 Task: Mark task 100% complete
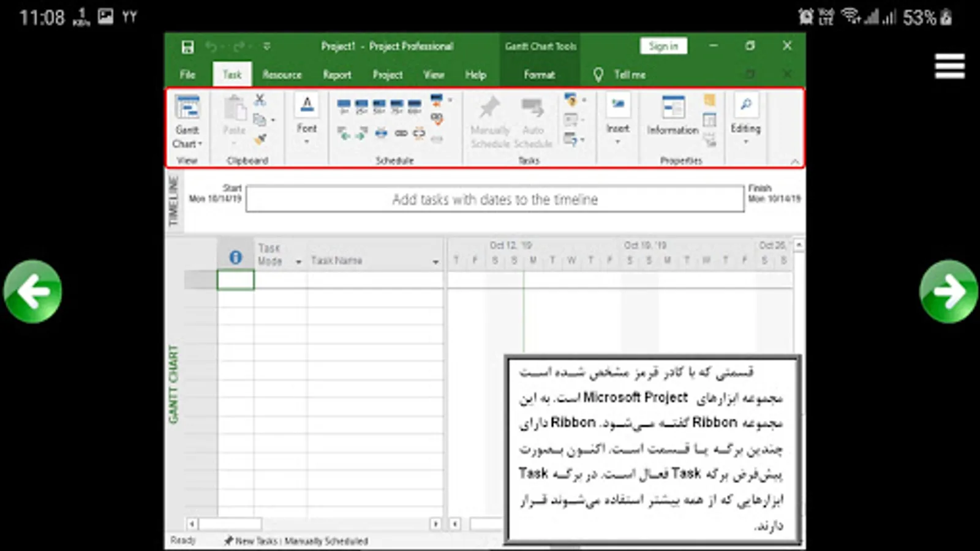coord(415,107)
